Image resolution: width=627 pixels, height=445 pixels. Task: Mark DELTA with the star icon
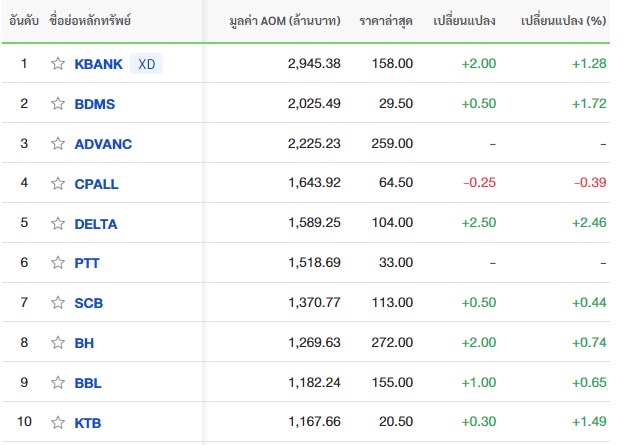tap(58, 224)
